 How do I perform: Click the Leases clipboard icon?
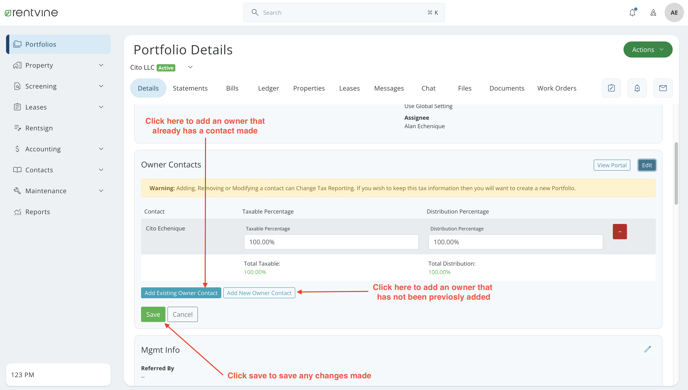[17, 107]
